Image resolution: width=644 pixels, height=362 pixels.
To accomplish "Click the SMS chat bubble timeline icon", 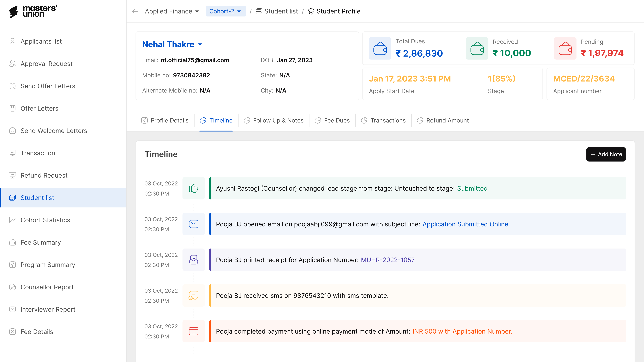I will 194,295.
